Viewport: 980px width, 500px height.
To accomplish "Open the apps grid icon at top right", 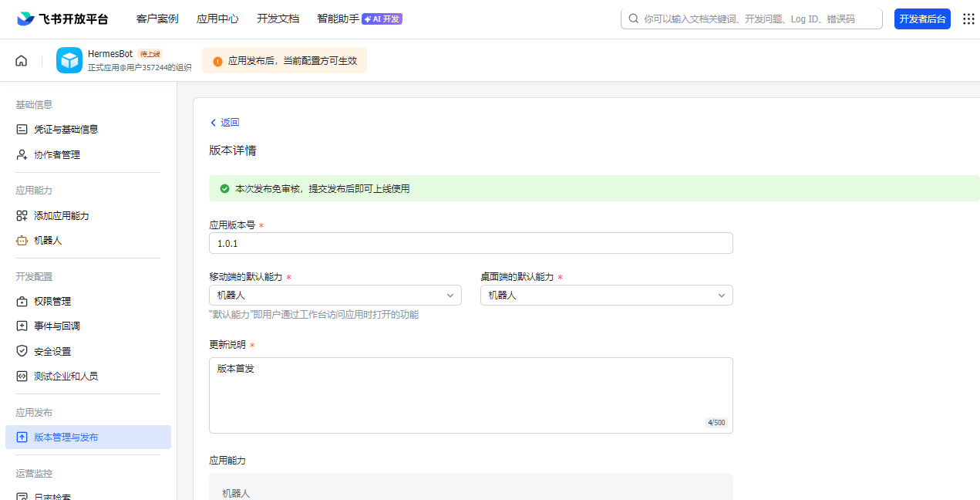I will point(968,19).
